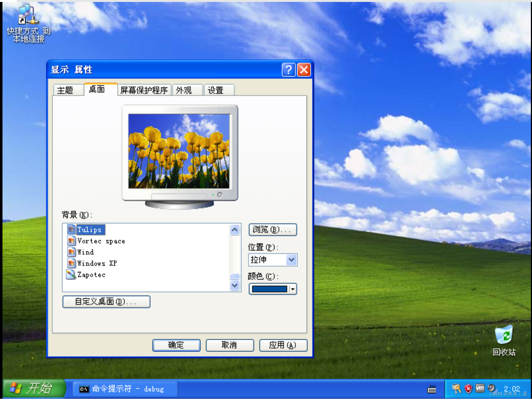Click the VMware tools tray icon

[480, 388]
